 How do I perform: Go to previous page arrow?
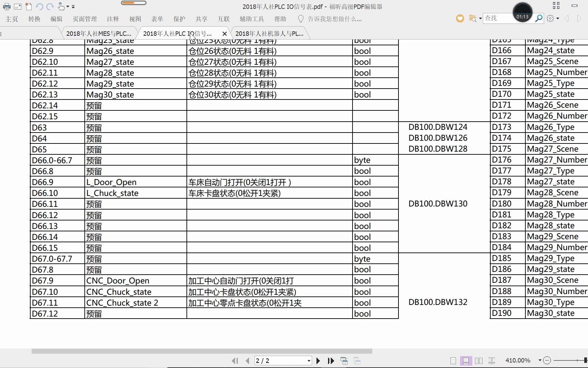click(x=247, y=361)
